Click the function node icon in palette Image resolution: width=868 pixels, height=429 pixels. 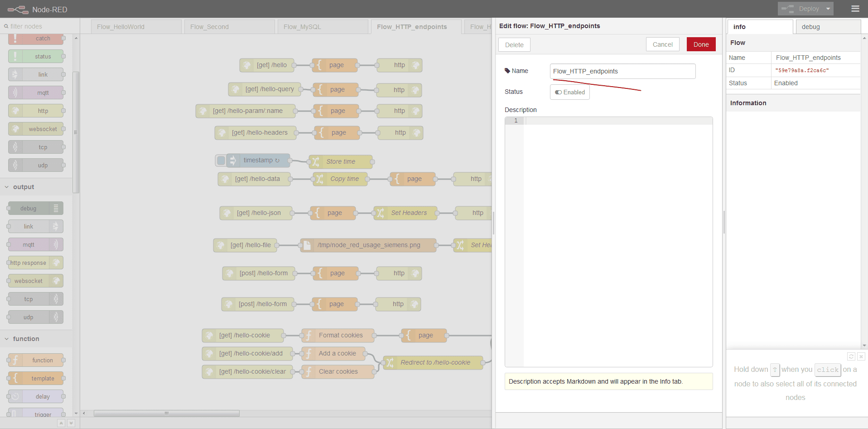pos(15,360)
